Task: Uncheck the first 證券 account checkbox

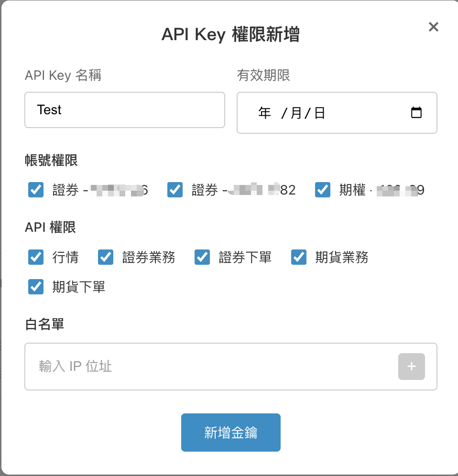Action: (35, 190)
